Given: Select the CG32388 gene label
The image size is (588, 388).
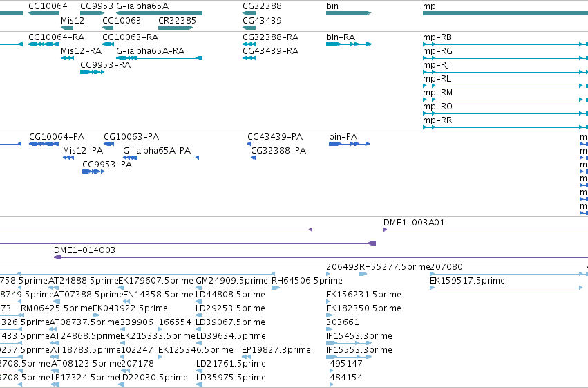Looking at the screenshot, I should click(x=262, y=6).
